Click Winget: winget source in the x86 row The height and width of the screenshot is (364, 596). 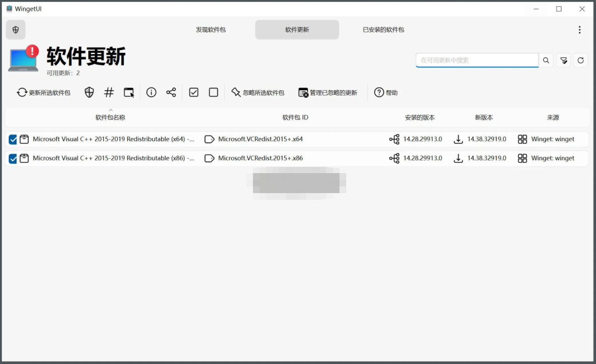553,158
